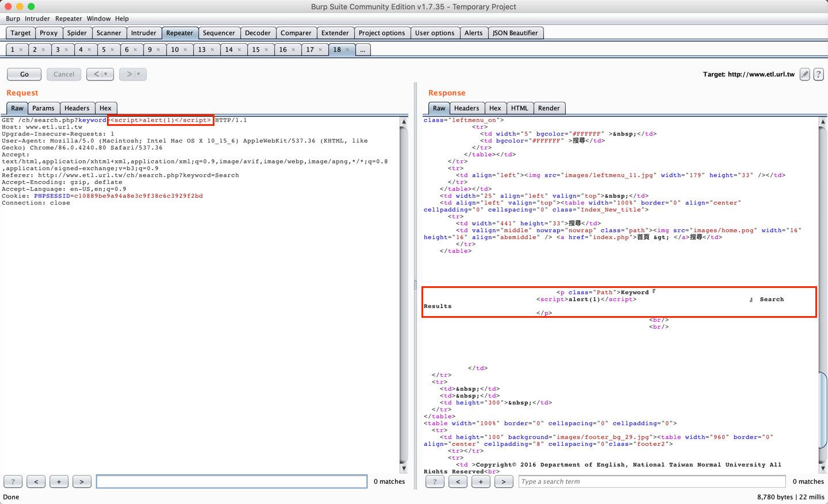Click the response Raw tab
Image resolution: width=828 pixels, height=504 pixels.
pos(439,108)
